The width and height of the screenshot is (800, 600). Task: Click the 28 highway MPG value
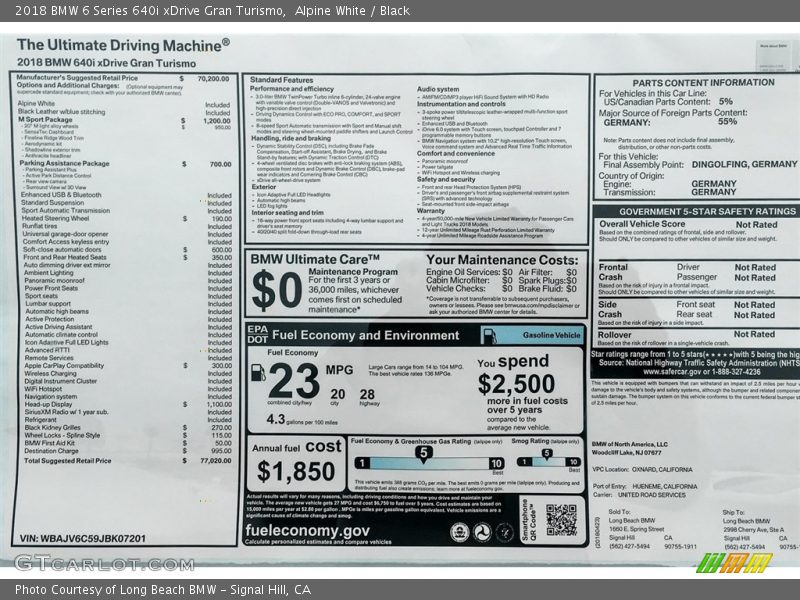[367, 394]
